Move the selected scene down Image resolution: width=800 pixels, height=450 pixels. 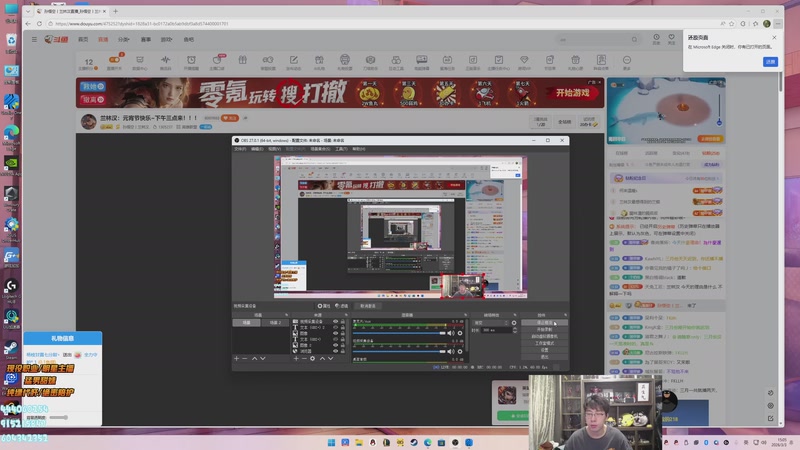[263, 359]
